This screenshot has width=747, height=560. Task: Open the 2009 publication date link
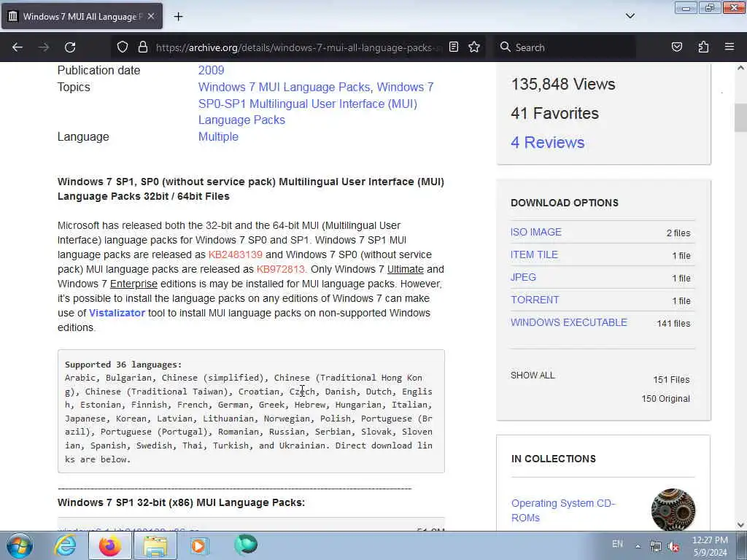(211, 71)
